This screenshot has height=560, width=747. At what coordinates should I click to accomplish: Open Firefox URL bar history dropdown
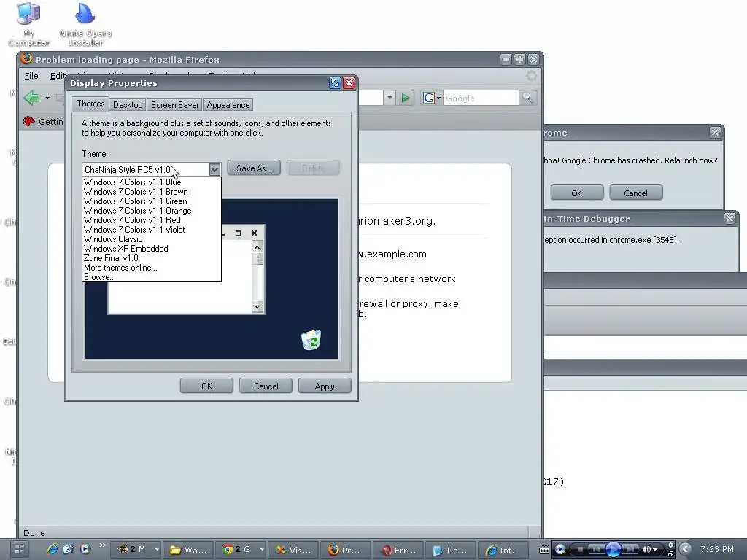390,98
